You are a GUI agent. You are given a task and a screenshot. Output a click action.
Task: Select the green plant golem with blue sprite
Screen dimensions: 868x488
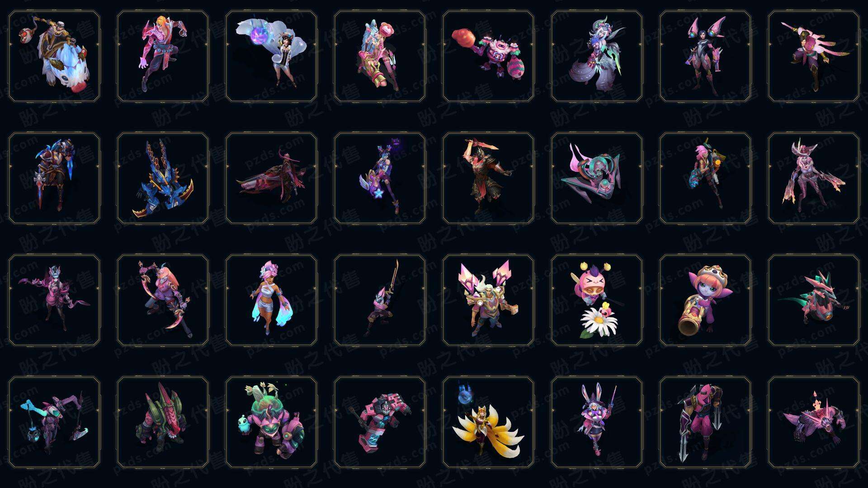[x=271, y=422]
